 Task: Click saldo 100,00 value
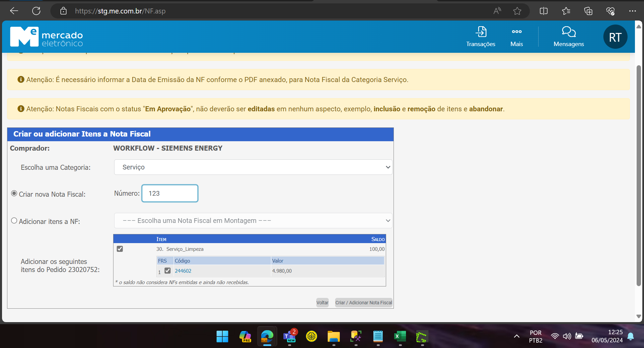click(377, 249)
